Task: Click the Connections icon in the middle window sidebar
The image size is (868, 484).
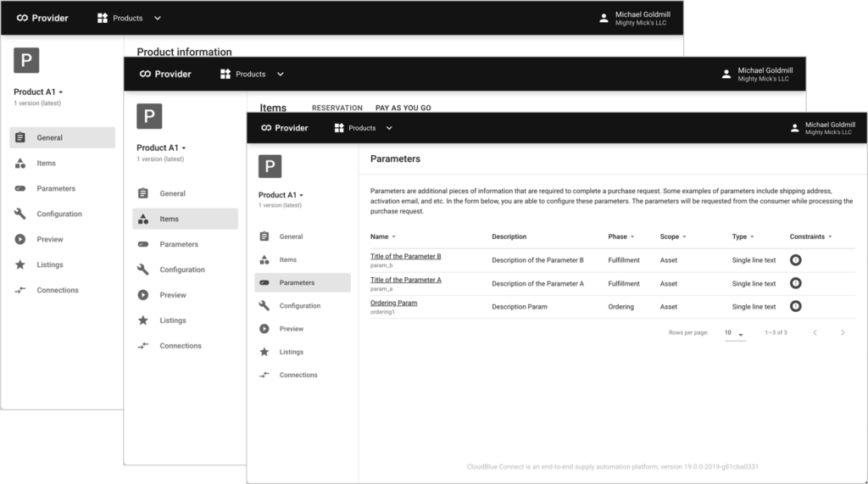Action: 142,346
